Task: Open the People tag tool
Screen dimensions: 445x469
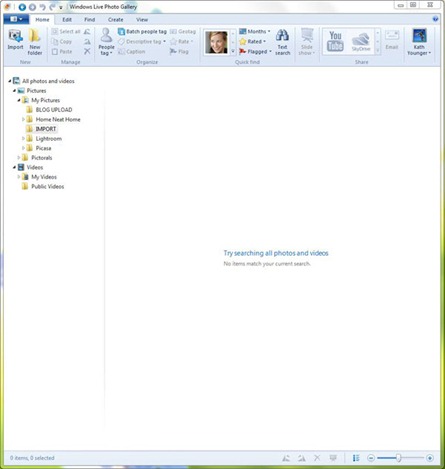Action: coord(106,42)
